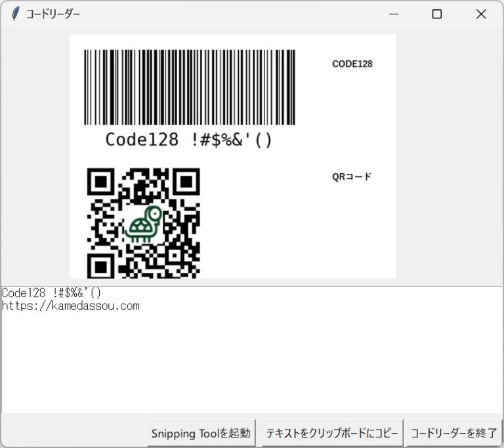Click the bold "CODE128" label
Viewport: 504px width, 448px height.
point(352,64)
